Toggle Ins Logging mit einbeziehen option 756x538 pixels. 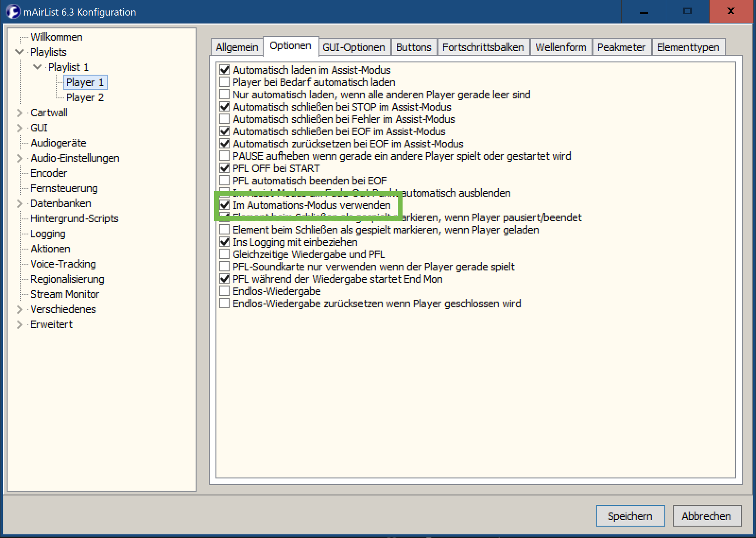[225, 242]
